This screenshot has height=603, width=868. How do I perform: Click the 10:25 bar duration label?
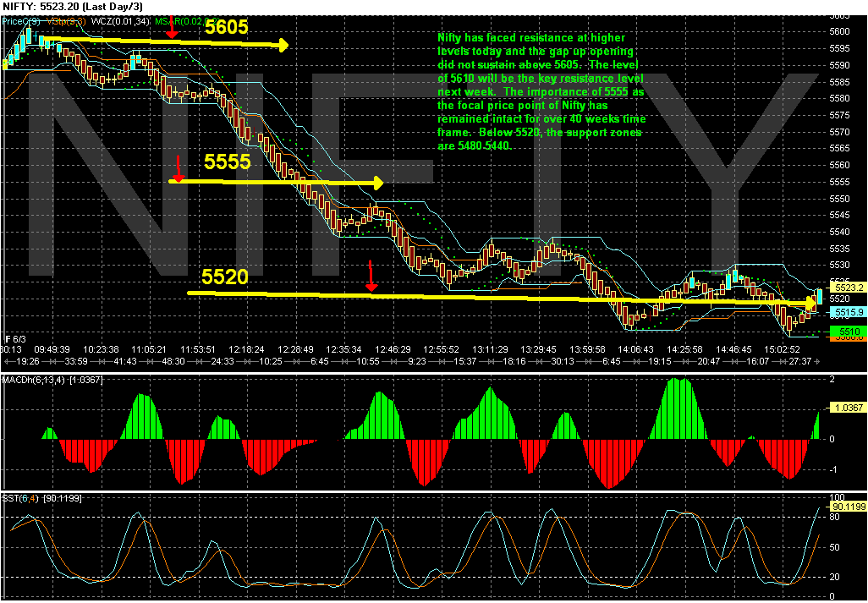pos(270,360)
